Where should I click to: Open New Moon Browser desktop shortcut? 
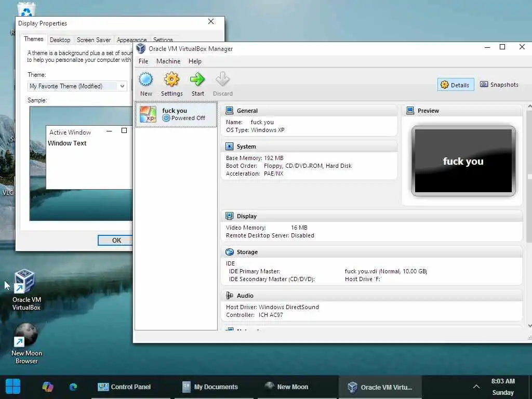coord(26,343)
